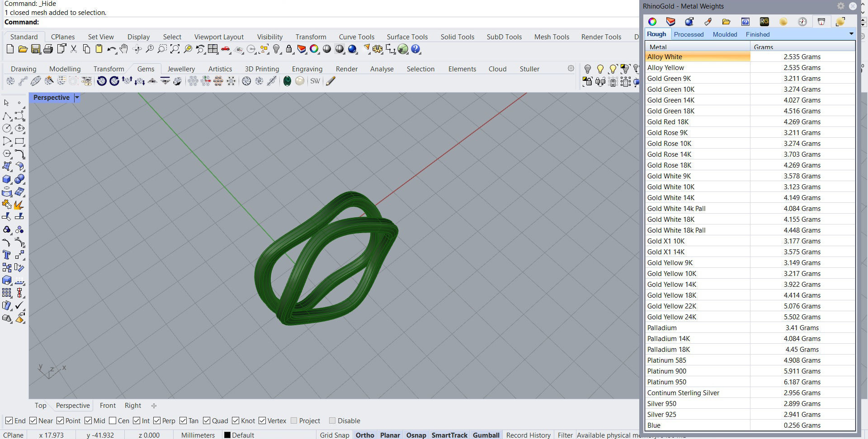This screenshot has height=439, width=868.
Task: Click the padlock lock-objects icon
Action: pyautogui.click(x=289, y=49)
